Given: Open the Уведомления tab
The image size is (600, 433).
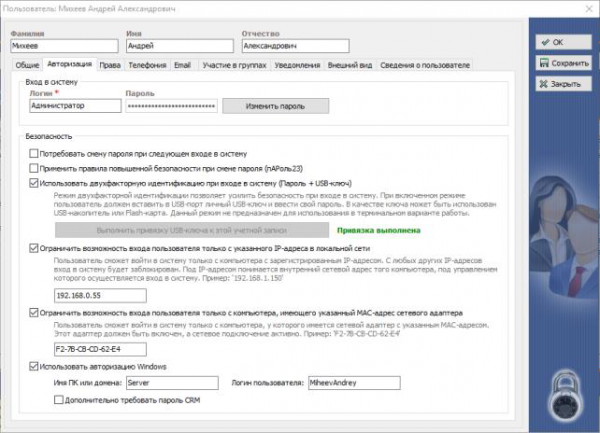Looking at the screenshot, I should 297,64.
